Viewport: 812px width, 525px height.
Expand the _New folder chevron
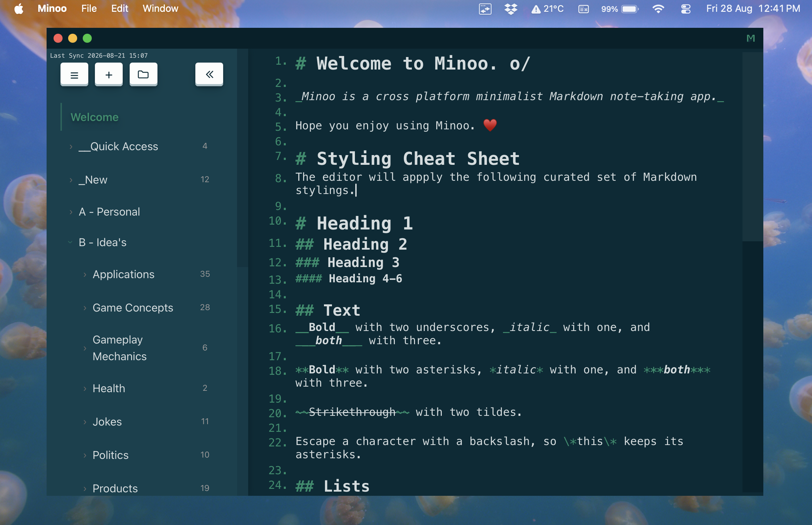[x=71, y=180]
